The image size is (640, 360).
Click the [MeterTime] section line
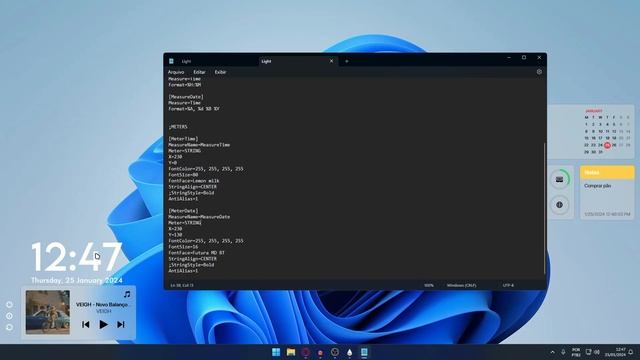tap(183, 139)
